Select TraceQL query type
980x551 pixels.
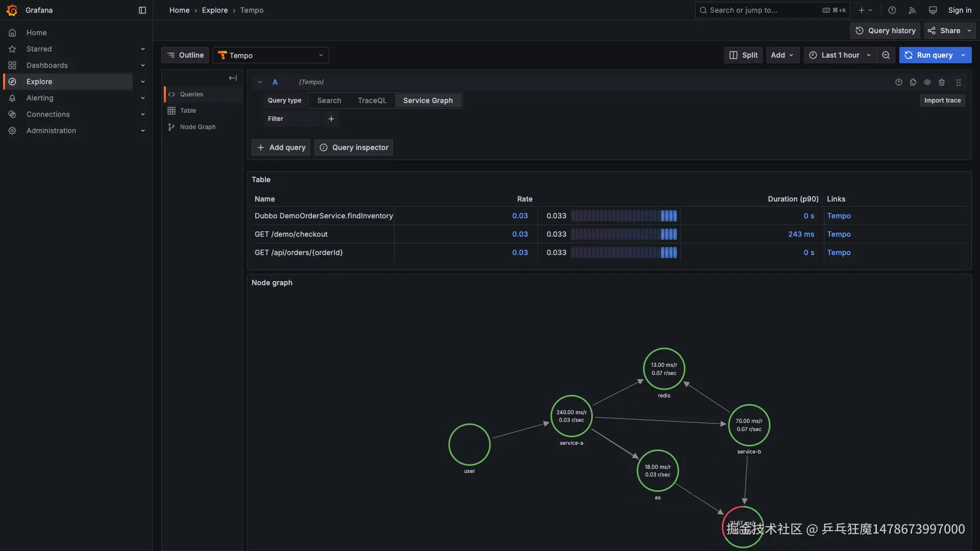pos(372,101)
